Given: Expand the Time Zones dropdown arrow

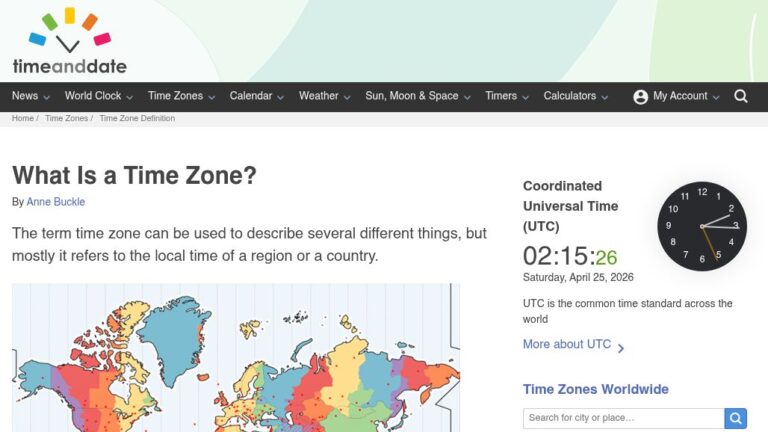Looking at the screenshot, I should coord(212,97).
